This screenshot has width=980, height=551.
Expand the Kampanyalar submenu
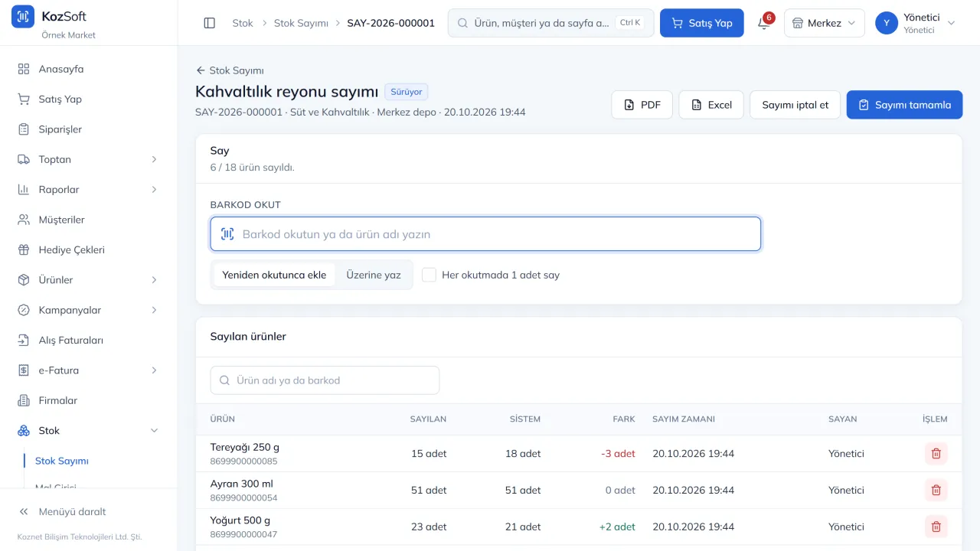coord(88,310)
